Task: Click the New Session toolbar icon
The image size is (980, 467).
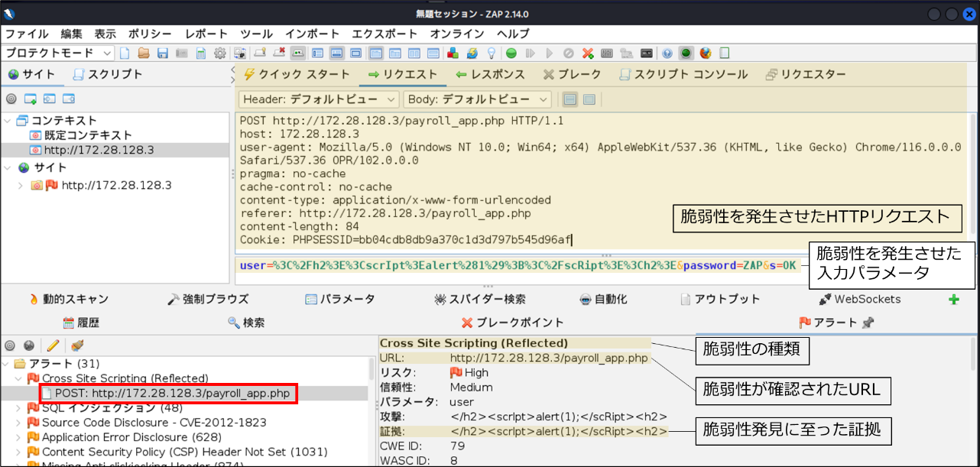Action: pos(124,54)
